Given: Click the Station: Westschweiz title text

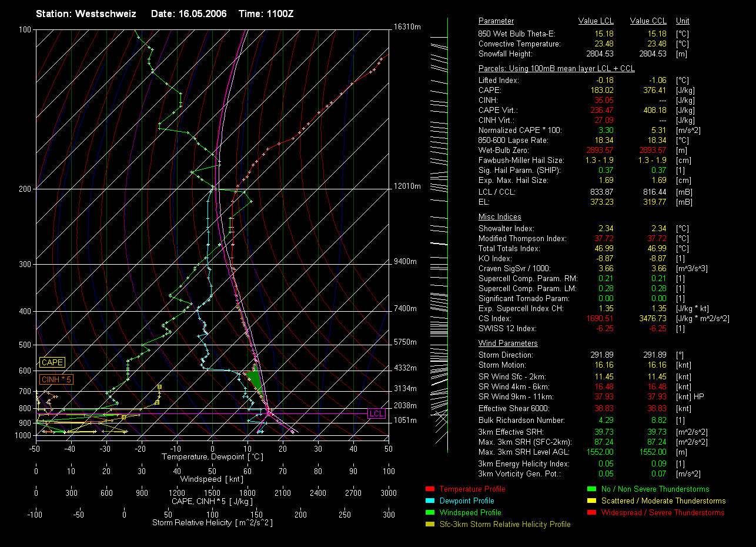Looking at the screenshot, I should (86, 14).
